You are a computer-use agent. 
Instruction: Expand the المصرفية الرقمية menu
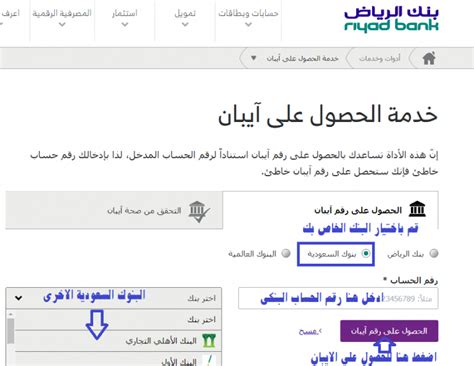click(62, 18)
